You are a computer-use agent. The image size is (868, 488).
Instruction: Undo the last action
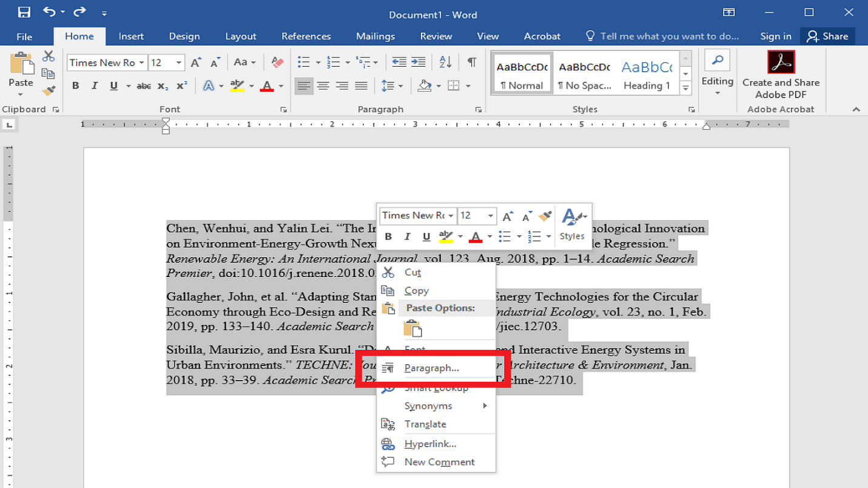[x=49, y=12]
